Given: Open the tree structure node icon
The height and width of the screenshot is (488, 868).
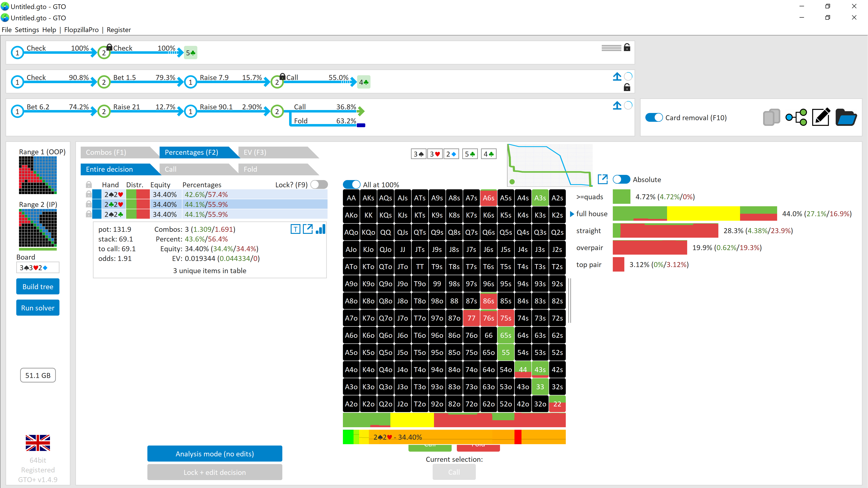Looking at the screenshot, I should pos(796,117).
